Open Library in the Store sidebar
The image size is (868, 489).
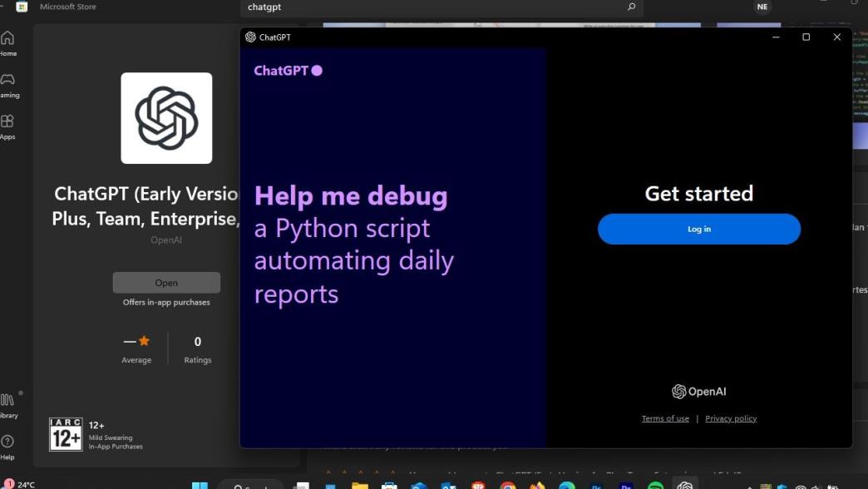coord(7,405)
